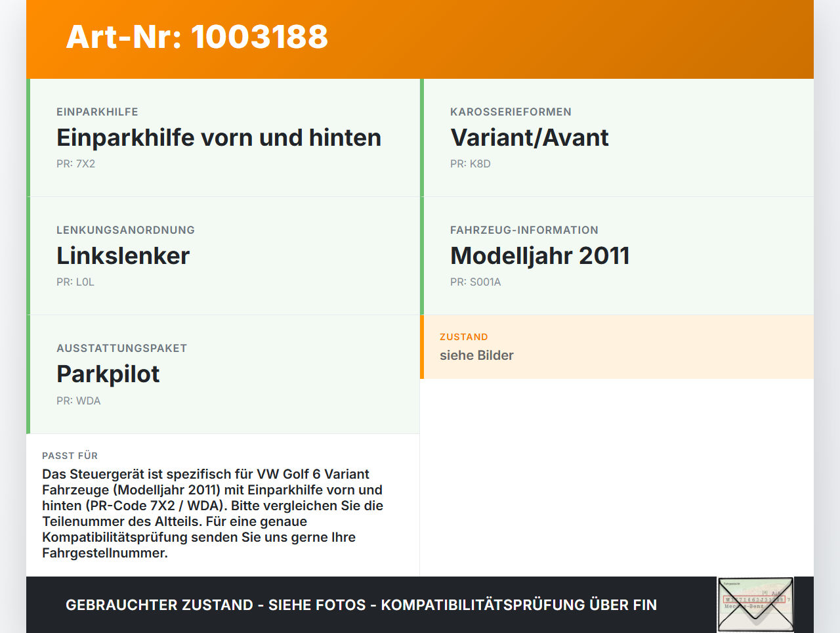Screen dimensions: 840x633
Task: Expand the FAHRZEUG-INFORMATION section
Action: point(524,230)
